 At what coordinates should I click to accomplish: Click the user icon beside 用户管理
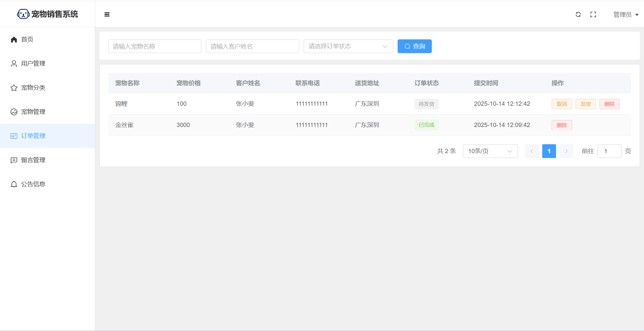(x=14, y=63)
